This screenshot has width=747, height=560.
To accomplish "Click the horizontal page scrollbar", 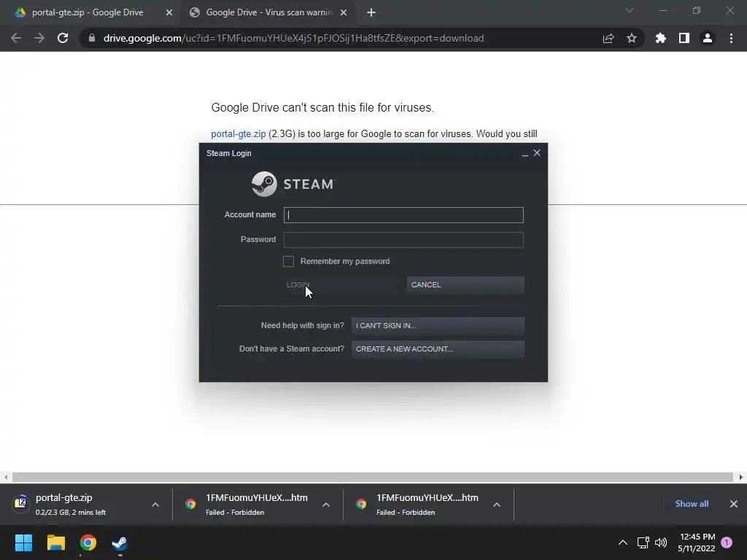I will pyautogui.click(x=373, y=477).
